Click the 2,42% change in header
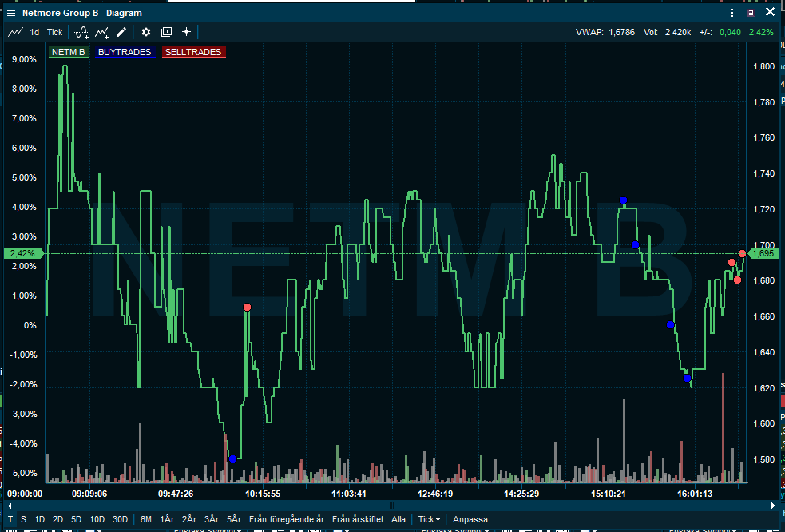785x532 pixels. (761, 32)
